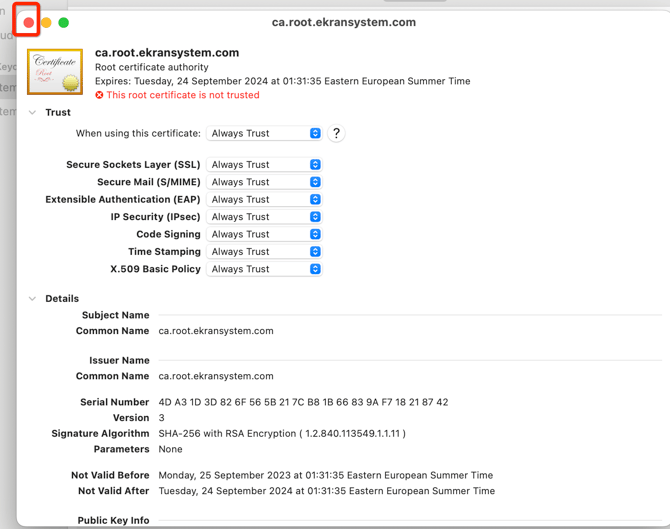Image resolution: width=670 pixels, height=529 pixels.
Task: Change the Code Signing trust setting
Action: click(264, 234)
